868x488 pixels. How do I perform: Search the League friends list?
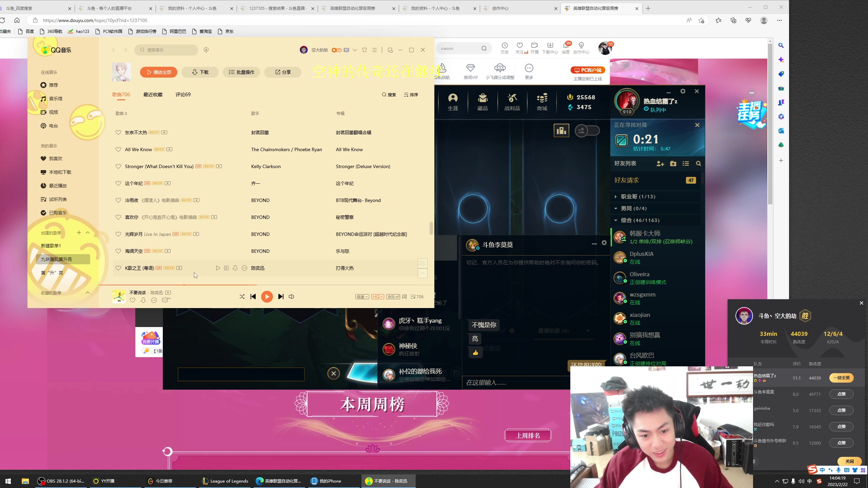pos(698,164)
